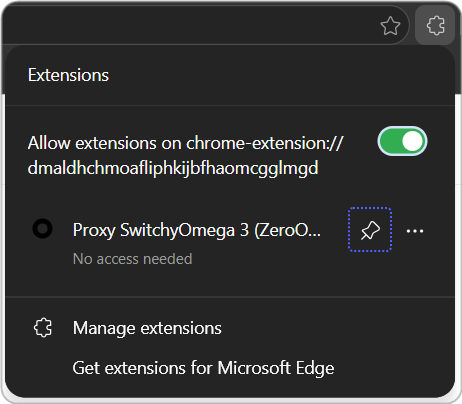Toggle off Allow extensions on this site
The width and height of the screenshot is (462, 404).
tap(402, 141)
